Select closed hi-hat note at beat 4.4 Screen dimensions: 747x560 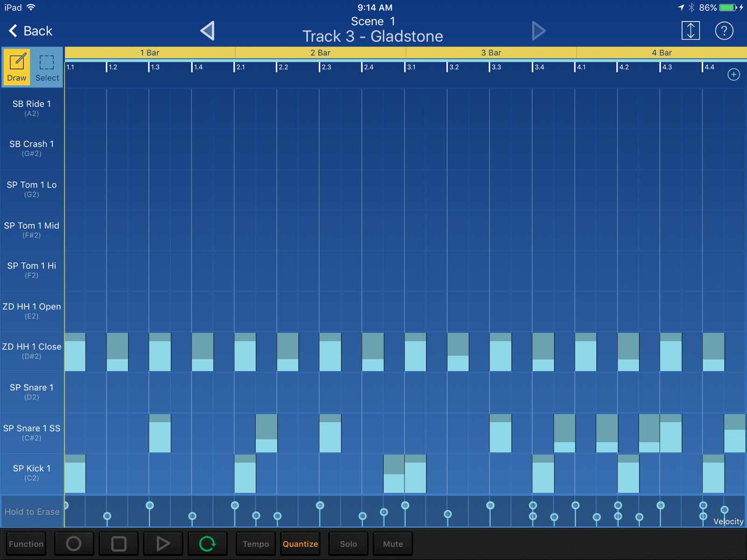pos(713,352)
